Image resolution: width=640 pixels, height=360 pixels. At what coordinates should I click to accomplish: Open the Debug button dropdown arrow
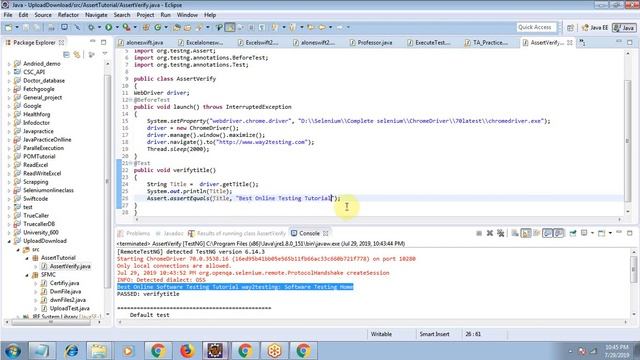coord(99,27)
